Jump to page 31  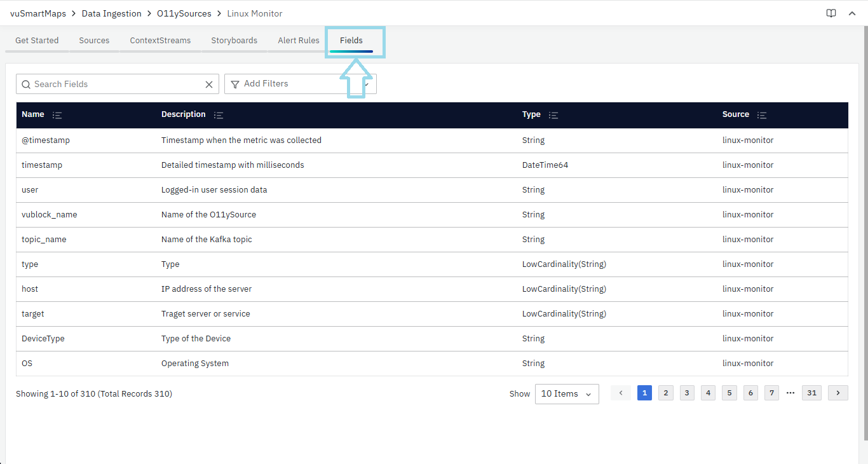tap(811, 393)
